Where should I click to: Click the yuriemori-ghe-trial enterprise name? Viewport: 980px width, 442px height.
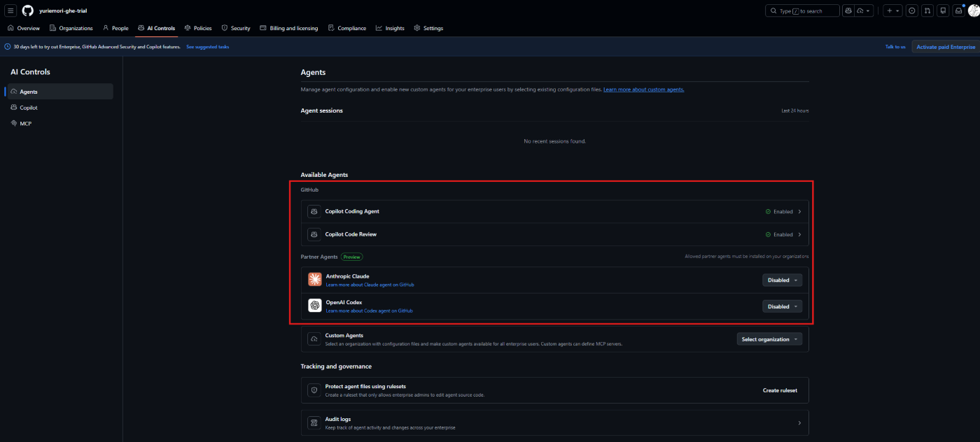pos(63,11)
